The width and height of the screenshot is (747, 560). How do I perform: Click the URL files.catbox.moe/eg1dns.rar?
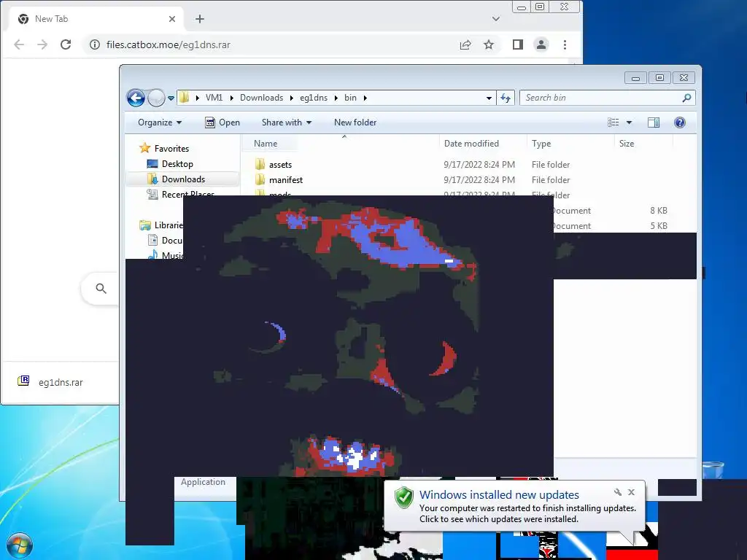[x=169, y=44]
